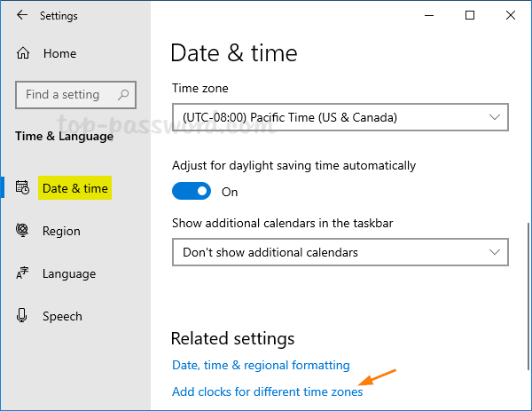Click the chevron on Time zone combo box

[494, 117]
